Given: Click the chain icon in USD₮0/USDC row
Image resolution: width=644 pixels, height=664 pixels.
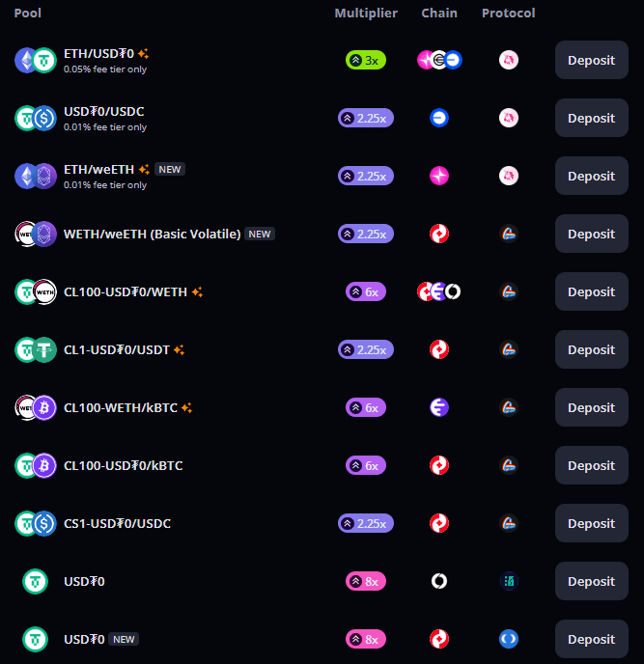Looking at the screenshot, I should click(x=439, y=118).
